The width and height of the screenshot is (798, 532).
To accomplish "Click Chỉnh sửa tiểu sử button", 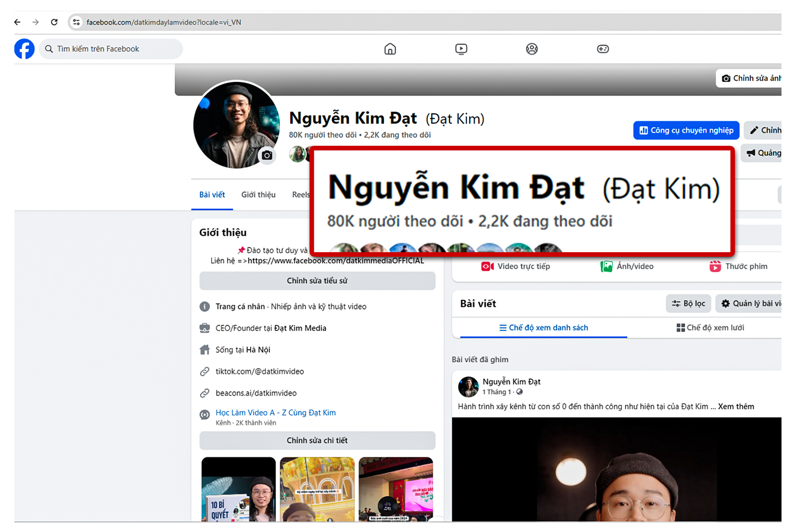I will coord(317,281).
